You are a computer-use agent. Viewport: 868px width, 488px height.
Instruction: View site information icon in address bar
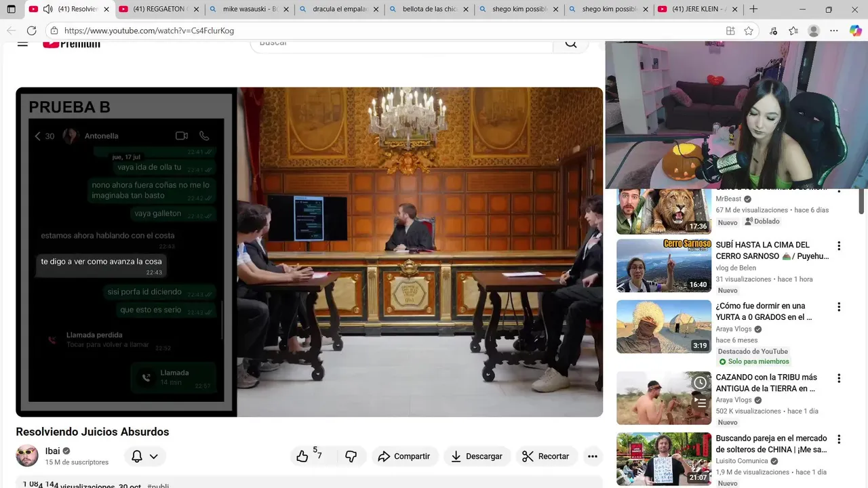click(55, 30)
